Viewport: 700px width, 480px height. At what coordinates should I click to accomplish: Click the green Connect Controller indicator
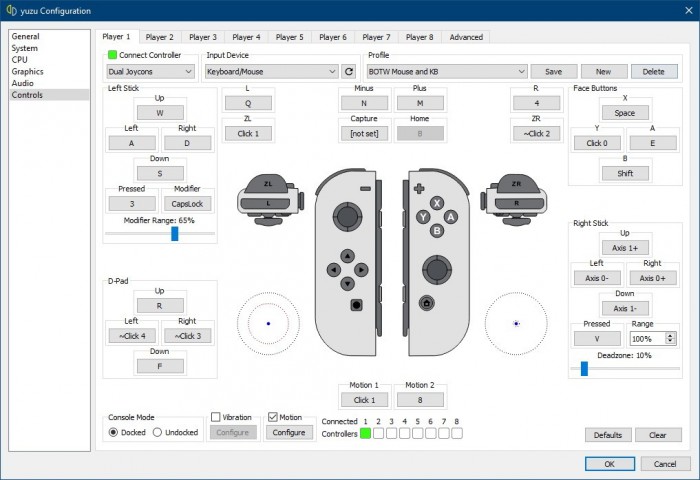pos(112,55)
